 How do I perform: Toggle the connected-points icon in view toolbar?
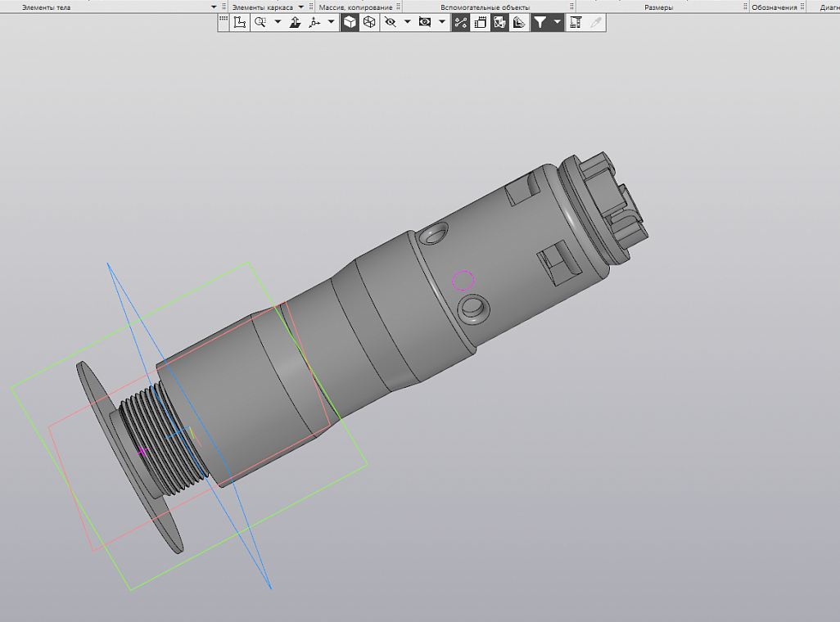pyautogui.click(x=461, y=23)
